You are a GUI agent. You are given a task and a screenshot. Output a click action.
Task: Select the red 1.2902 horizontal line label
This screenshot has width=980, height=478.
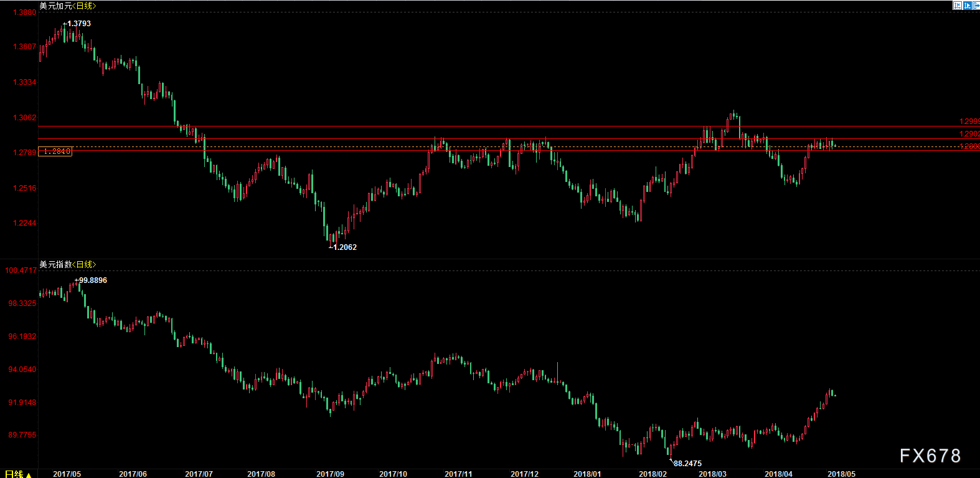pos(969,134)
